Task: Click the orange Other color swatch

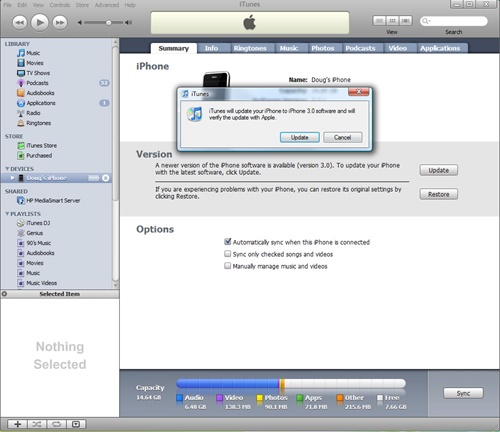Action: pos(340,398)
